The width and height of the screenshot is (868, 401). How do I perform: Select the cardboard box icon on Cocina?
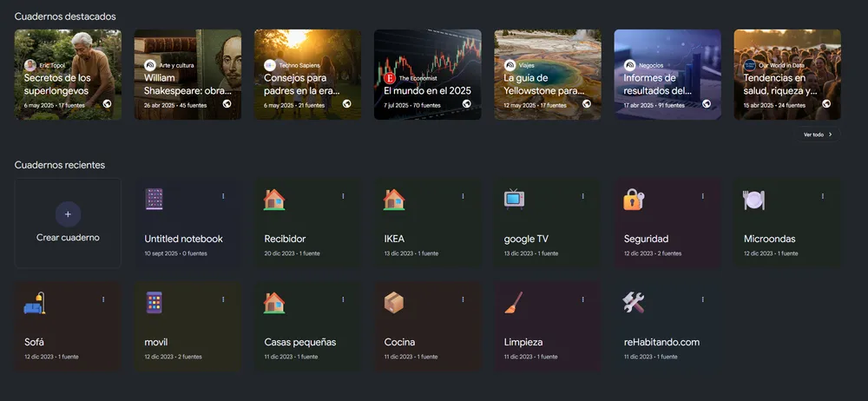click(x=394, y=303)
